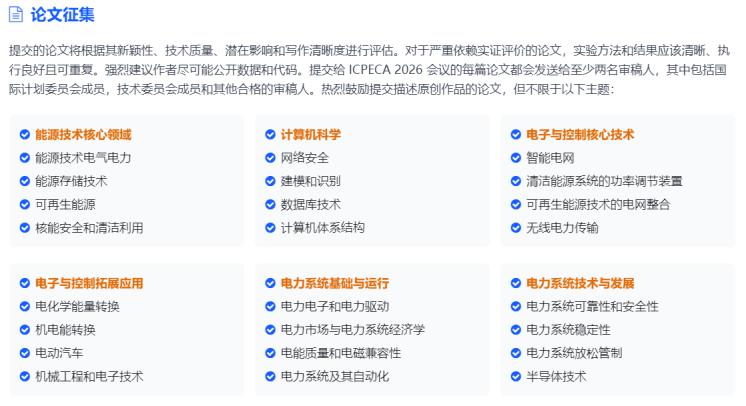Click the document icon beside 论文征集
This screenshot has width=746, height=406.
(16, 14)
